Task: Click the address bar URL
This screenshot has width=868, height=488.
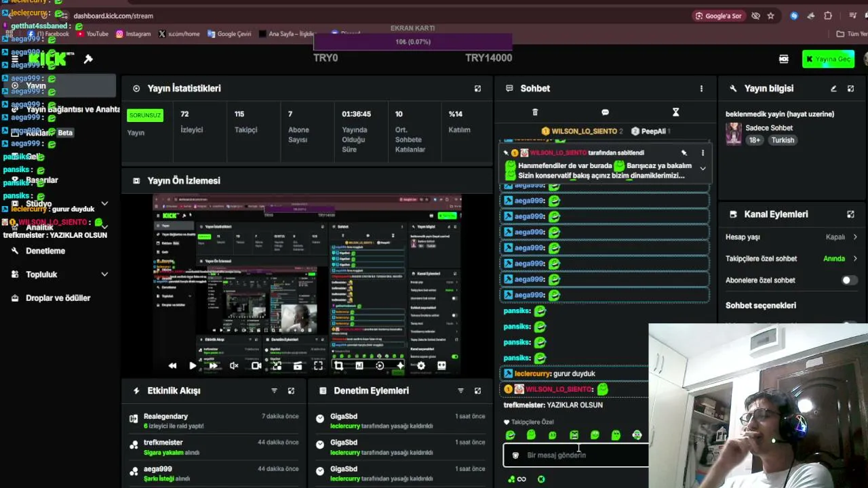Action: tap(113, 16)
